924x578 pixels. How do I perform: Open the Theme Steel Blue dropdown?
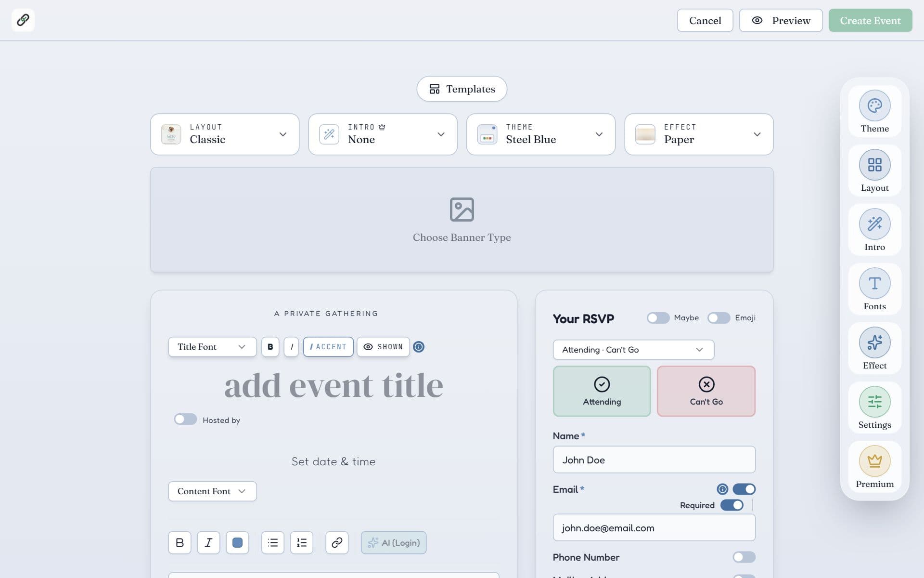[541, 134]
